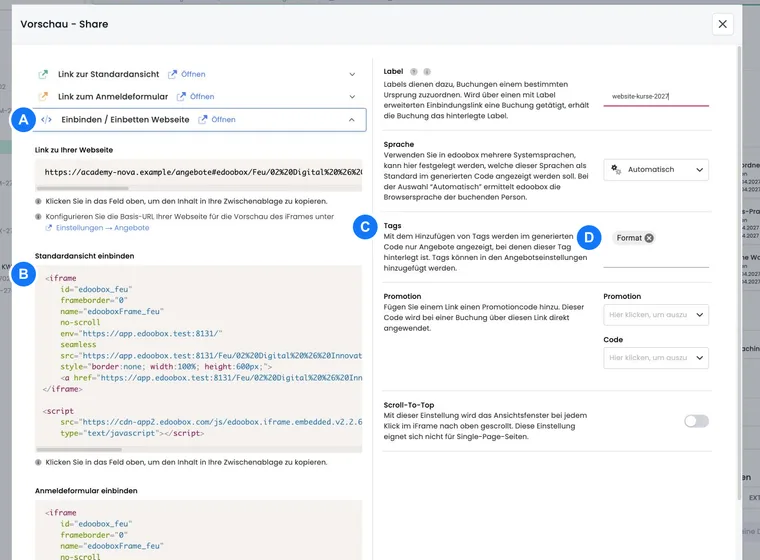Image resolution: width=760 pixels, height=560 pixels.
Task: Click the horizontal scrollbar under the website URL
Action: tap(82, 188)
